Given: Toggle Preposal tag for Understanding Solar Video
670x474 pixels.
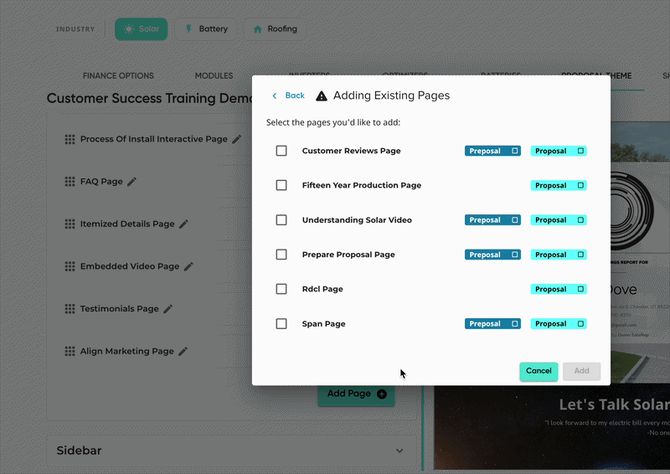Looking at the screenshot, I should tap(493, 220).
